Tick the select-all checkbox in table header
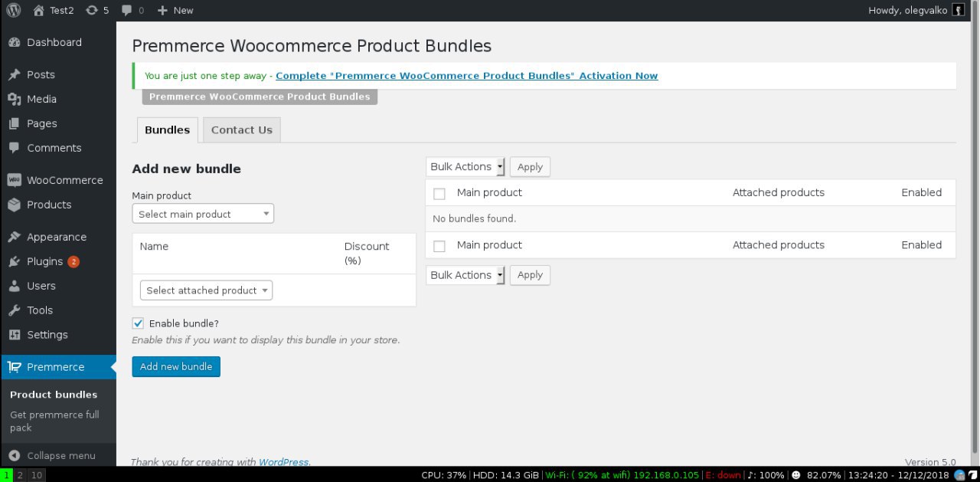This screenshot has height=482, width=980. coord(439,194)
